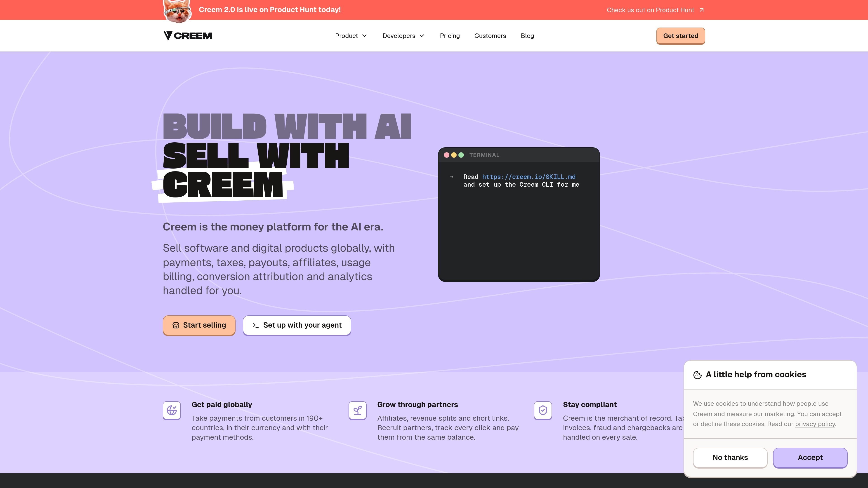
Task: Click the TERMINAL title label
Action: pyautogui.click(x=484, y=155)
